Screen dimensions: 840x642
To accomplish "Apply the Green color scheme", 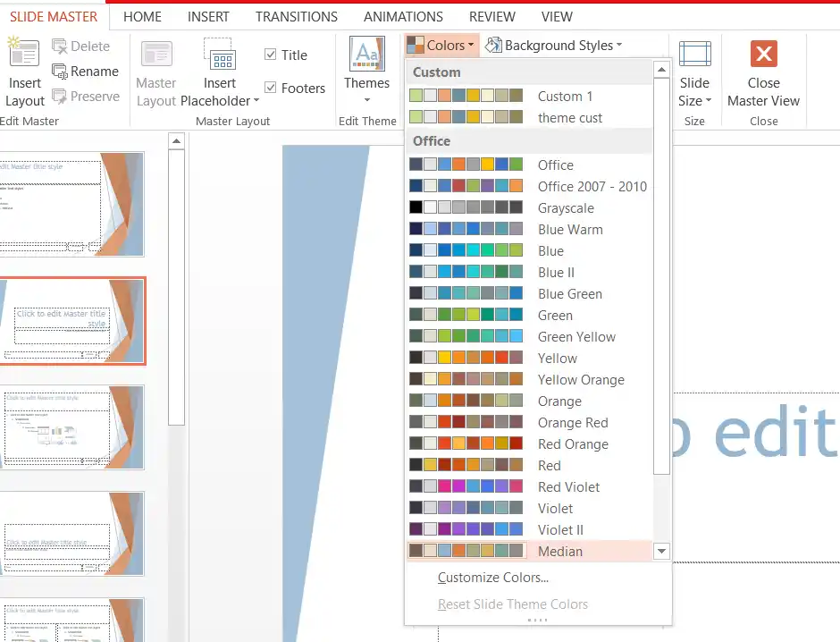I will pyautogui.click(x=529, y=315).
